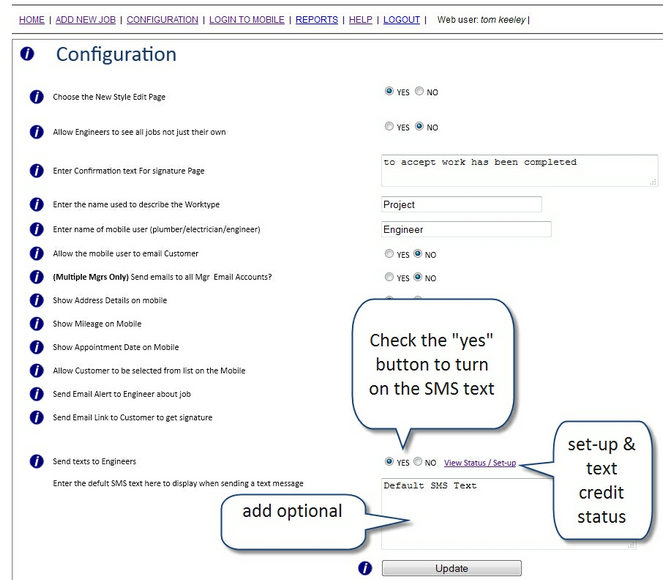The image size is (663, 580).
Task: Click the info icon beside the Configuration heading
Action: pos(27,54)
